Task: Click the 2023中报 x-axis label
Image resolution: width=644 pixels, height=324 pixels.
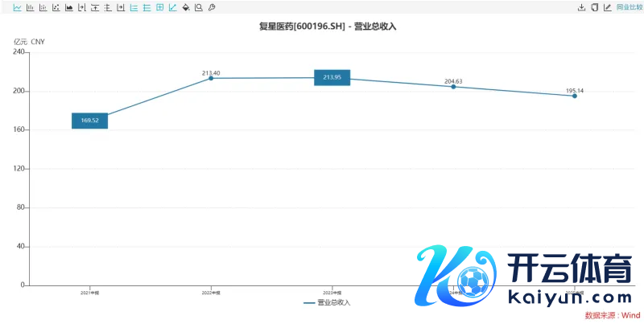Action: pyautogui.click(x=332, y=293)
